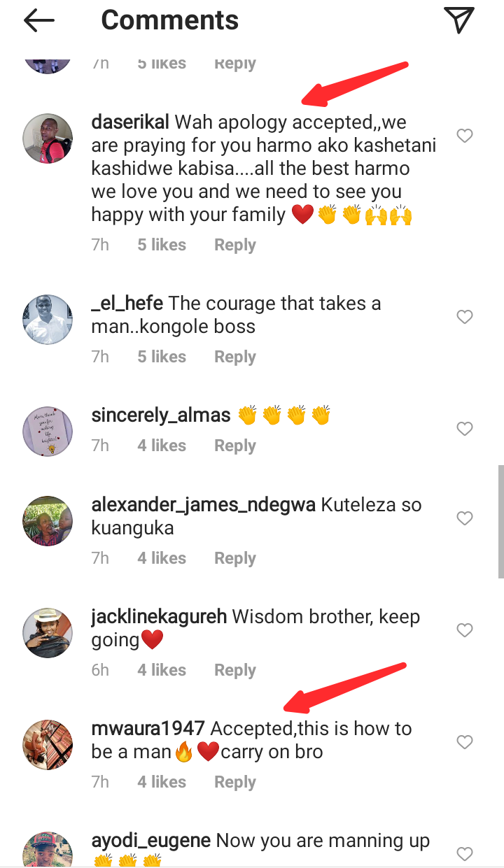View the 5 likes on _el_hefe's comment
Image resolution: width=504 pixels, height=868 pixels.
click(x=162, y=357)
